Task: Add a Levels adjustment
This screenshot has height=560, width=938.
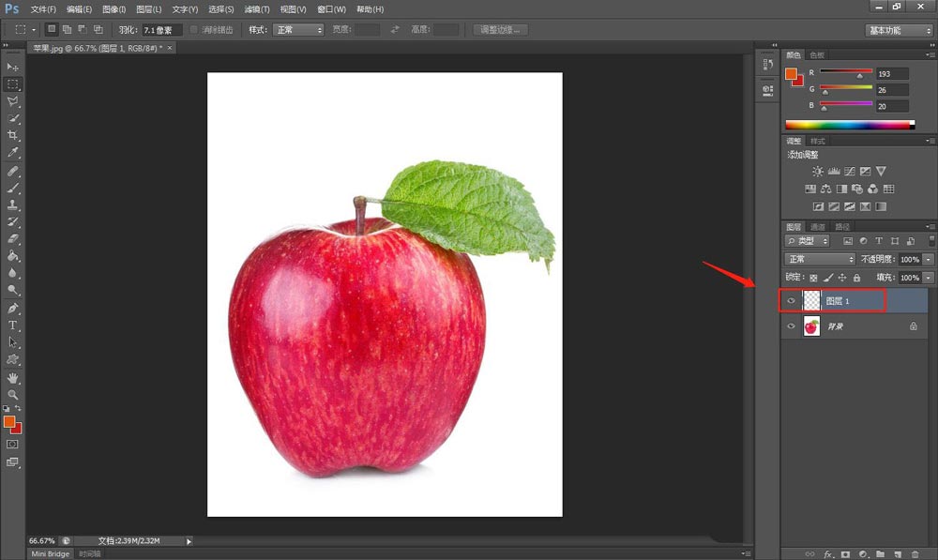Action: coord(834,171)
